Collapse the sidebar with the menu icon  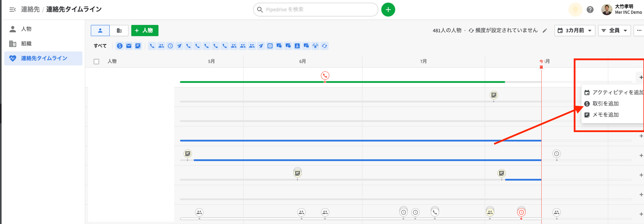coord(13,10)
